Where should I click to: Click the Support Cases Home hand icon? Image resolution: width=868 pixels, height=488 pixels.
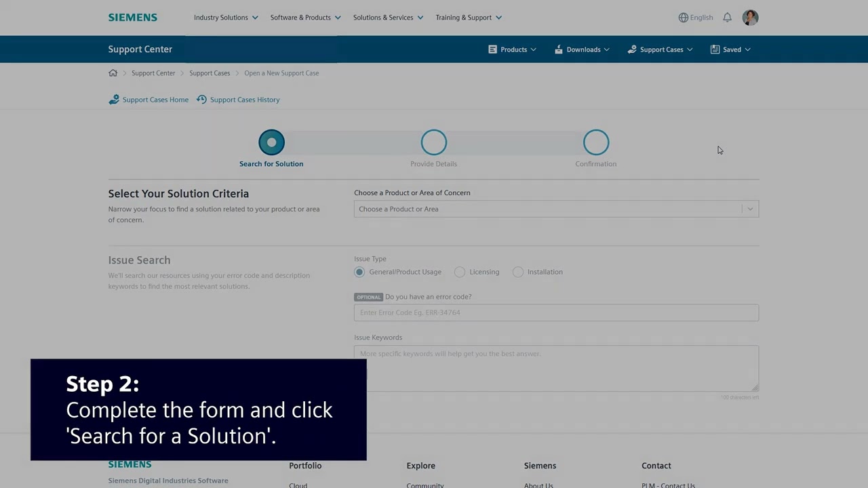pyautogui.click(x=114, y=100)
